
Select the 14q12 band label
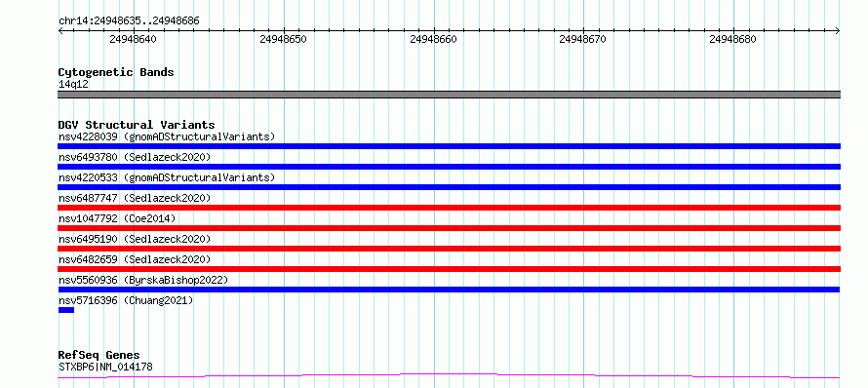[73, 84]
